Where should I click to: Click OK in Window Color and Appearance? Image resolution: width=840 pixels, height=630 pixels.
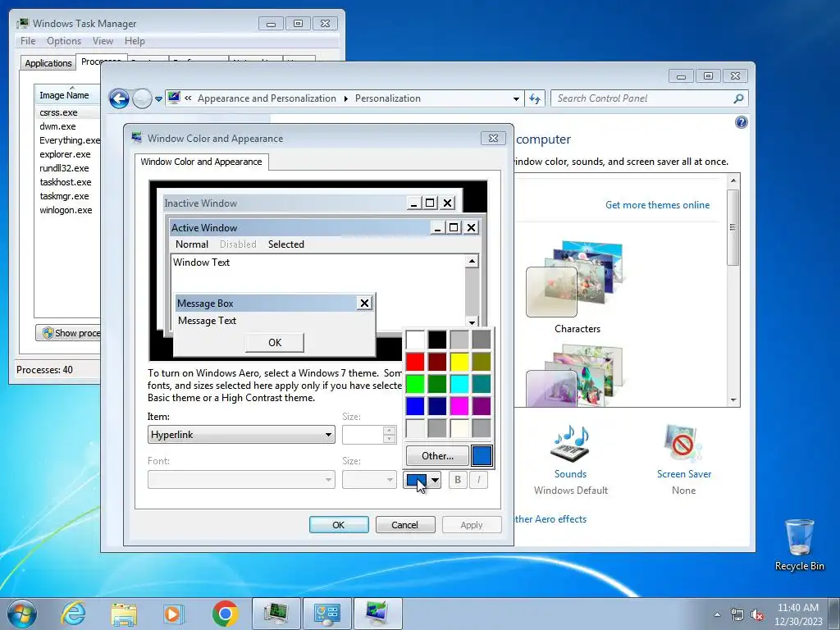[x=339, y=525]
